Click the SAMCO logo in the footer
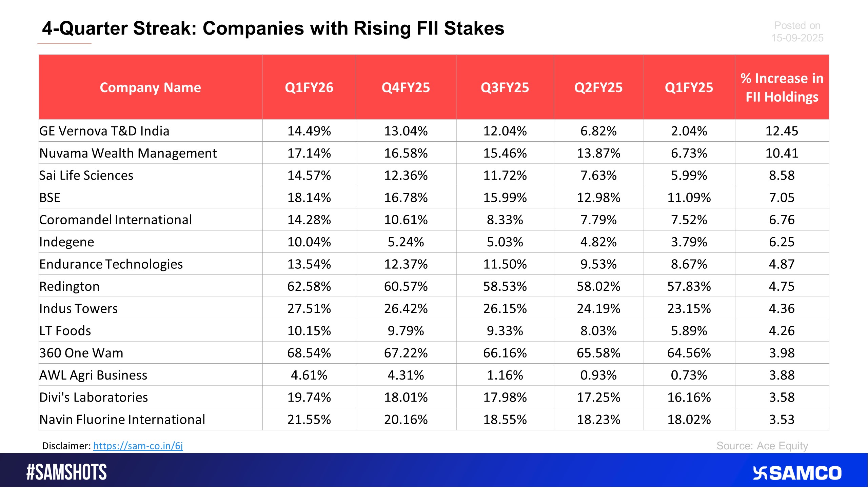Viewport: 868px width, 488px height. pos(797,473)
